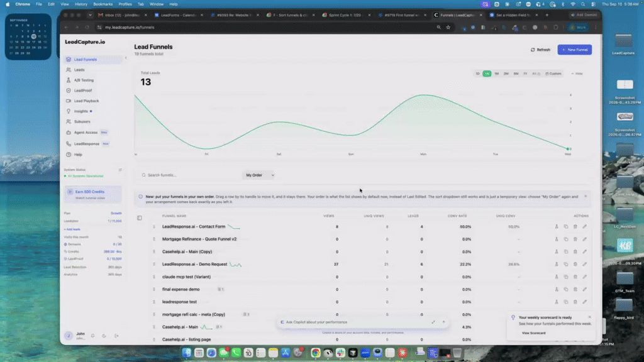Create a New Funnel

click(x=575, y=50)
